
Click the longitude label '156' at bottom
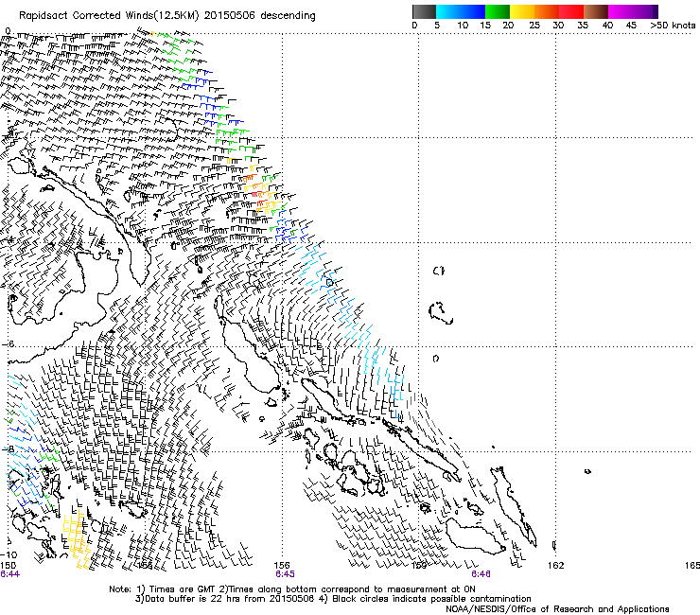(282, 566)
